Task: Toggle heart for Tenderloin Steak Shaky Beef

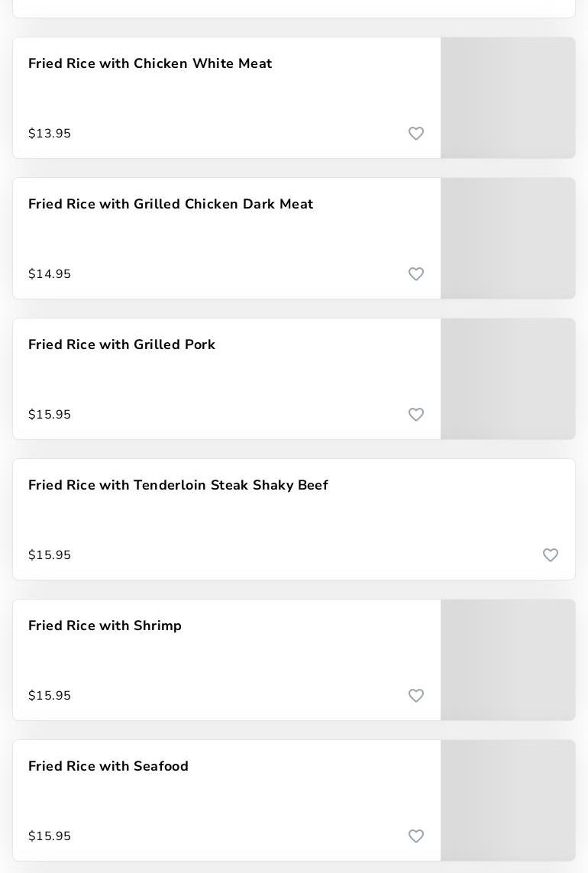Action: pos(551,555)
